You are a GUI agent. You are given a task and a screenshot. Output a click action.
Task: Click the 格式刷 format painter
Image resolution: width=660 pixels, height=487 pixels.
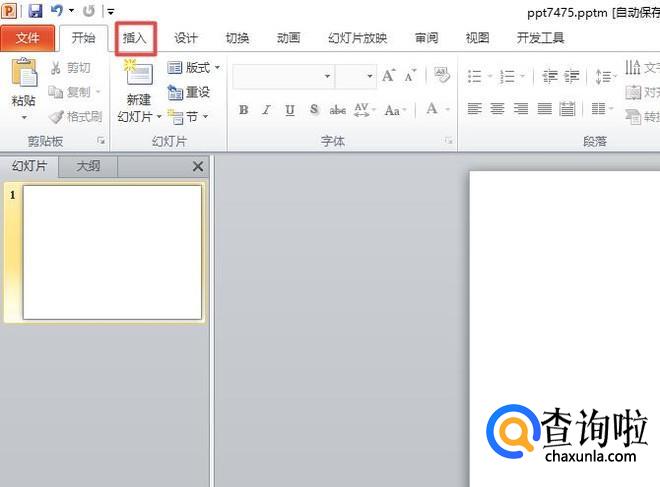pos(75,116)
